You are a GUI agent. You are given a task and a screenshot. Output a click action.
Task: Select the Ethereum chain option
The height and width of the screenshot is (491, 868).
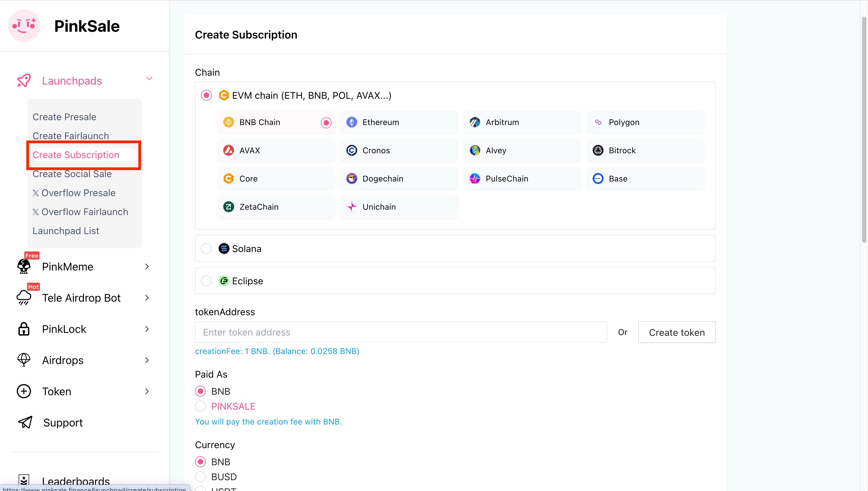pyautogui.click(x=399, y=122)
